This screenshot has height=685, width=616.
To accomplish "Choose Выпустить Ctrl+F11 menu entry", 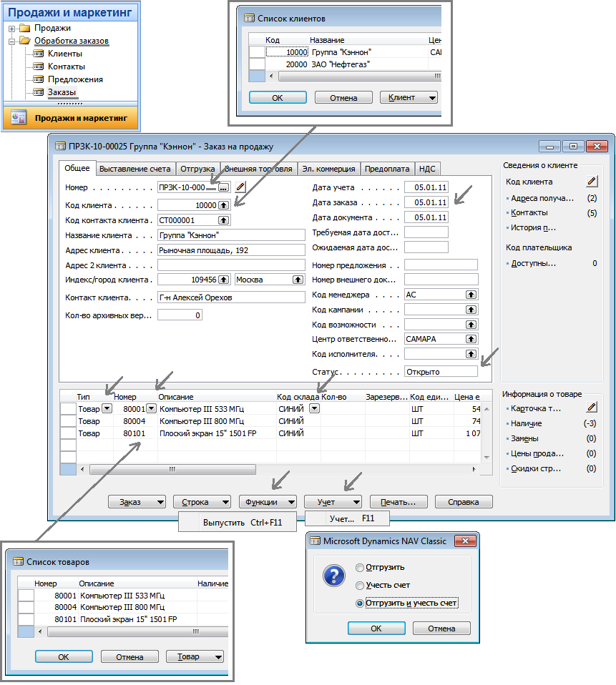I will [238, 523].
